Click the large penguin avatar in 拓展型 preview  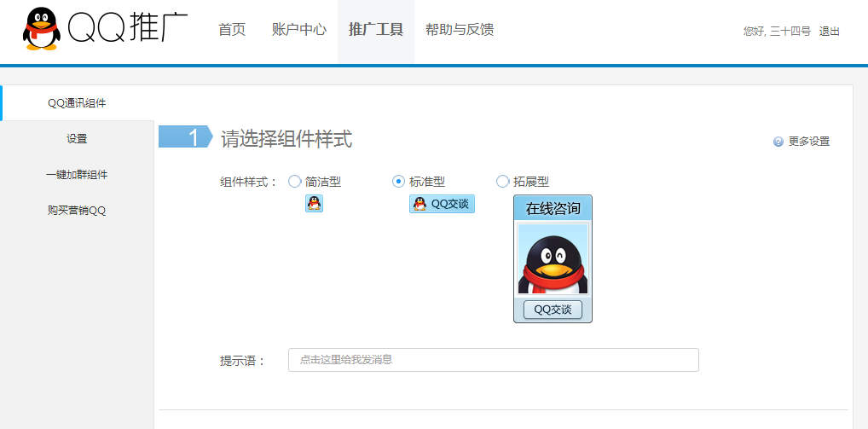pos(553,259)
